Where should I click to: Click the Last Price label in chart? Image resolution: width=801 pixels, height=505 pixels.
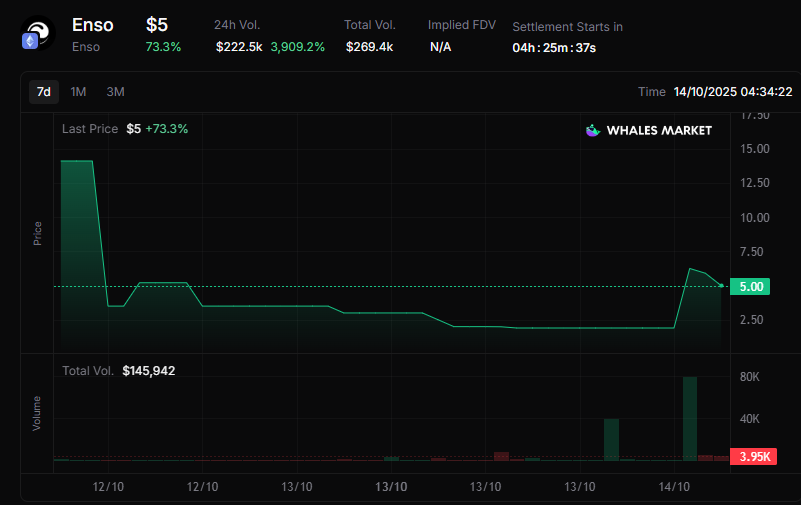click(x=90, y=129)
